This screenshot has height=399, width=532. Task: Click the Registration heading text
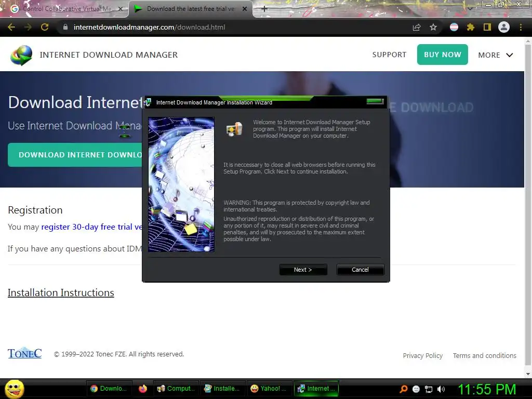pos(35,210)
